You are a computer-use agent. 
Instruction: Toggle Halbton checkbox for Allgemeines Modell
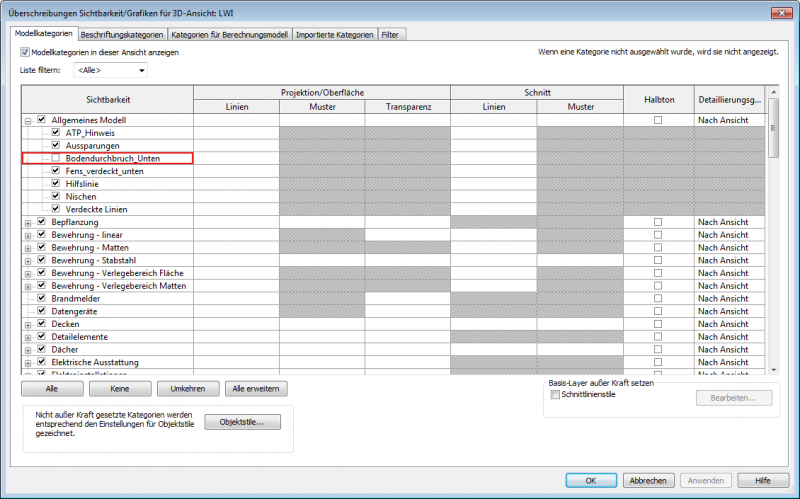pyautogui.click(x=657, y=120)
